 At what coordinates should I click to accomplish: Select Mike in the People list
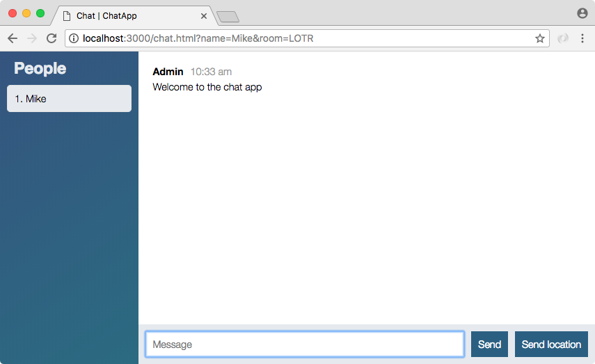(69, 99)
